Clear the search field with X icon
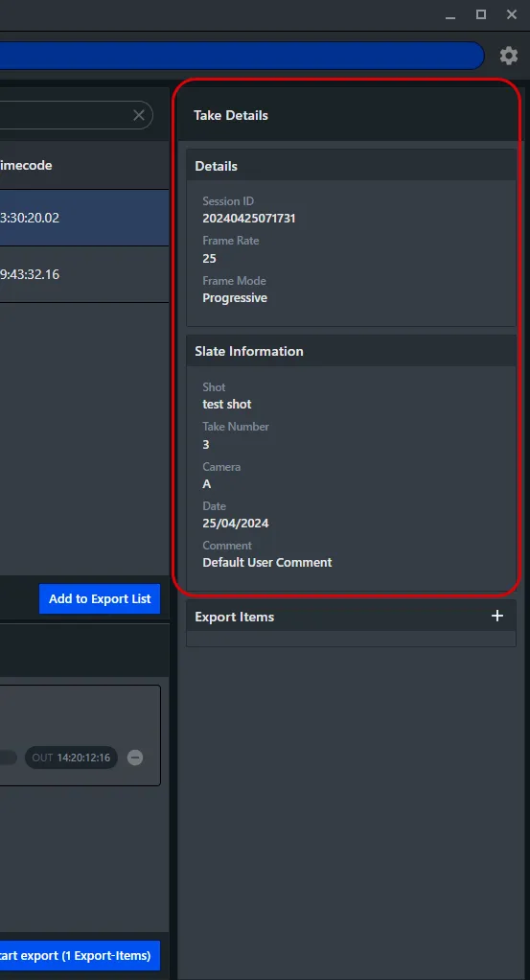The width and height of the screenshot is (530, 980). coord(139,115)
